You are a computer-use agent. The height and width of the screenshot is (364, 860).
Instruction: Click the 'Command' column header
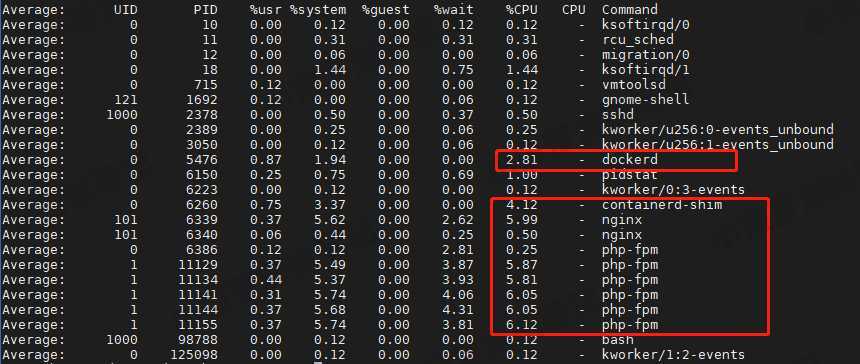[629, 10]
